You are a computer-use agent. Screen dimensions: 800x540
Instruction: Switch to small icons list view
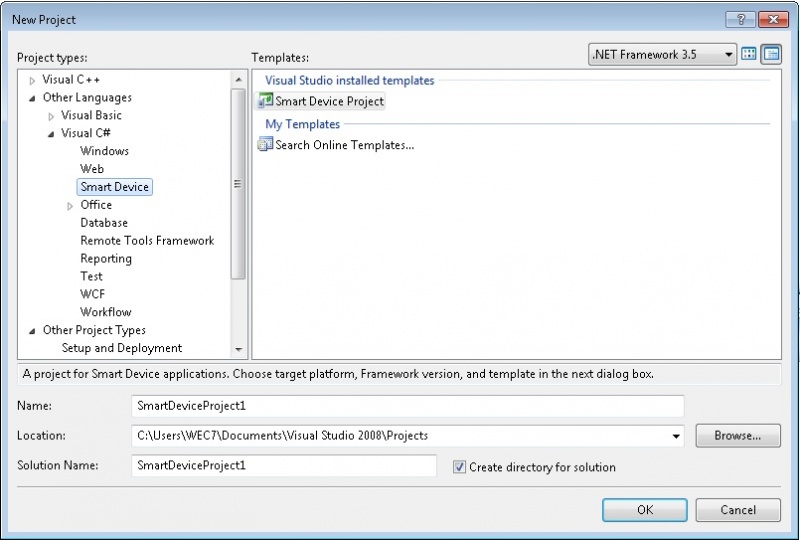click(771, 54)
